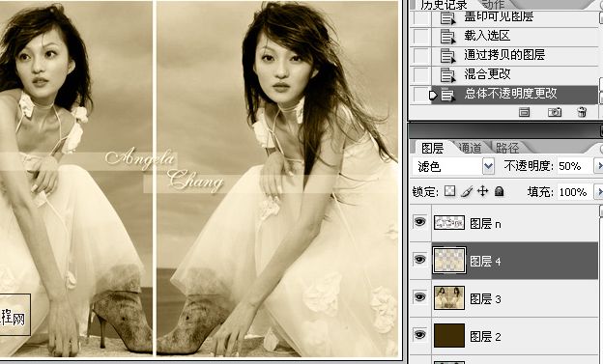Select the 图层 3 layer name
Screen dimensions: 603x364
click(x=485, y=299)
